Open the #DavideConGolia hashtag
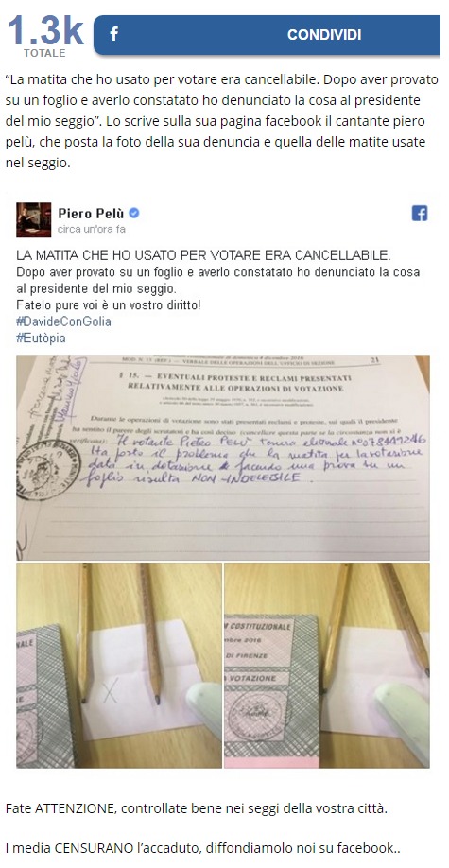 [63, 321]
